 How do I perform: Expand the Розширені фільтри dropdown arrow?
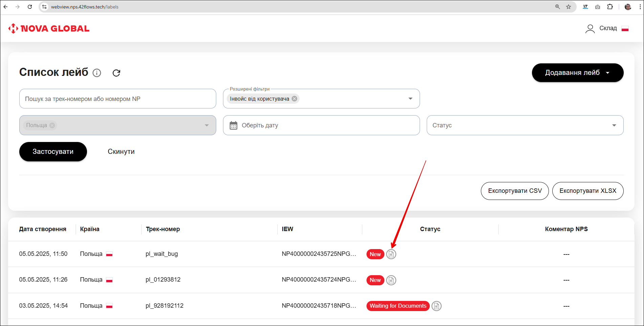pyautogui.click(x=410, y=99)
